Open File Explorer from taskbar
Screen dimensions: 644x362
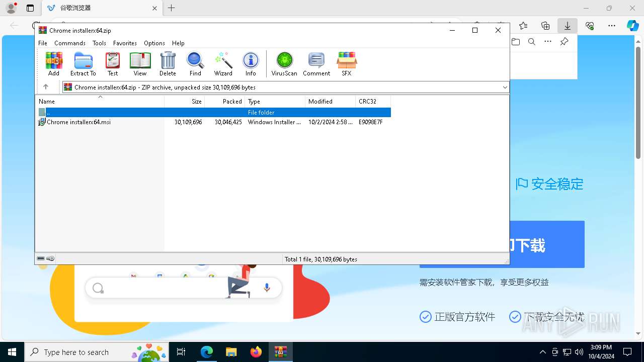click(231, 352)
